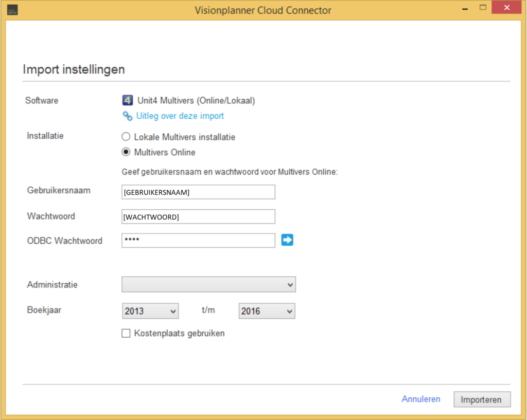This screenshot has height=420, width=527.
Task: Enable Kostenplaats gebruiken checkbox
Action: [x=126, y=333]
